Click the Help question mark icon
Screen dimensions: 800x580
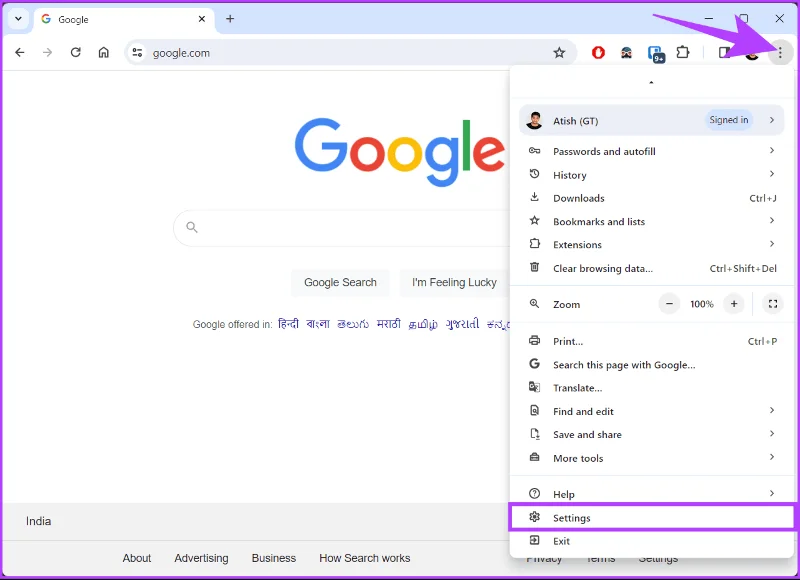click(534, 493)
